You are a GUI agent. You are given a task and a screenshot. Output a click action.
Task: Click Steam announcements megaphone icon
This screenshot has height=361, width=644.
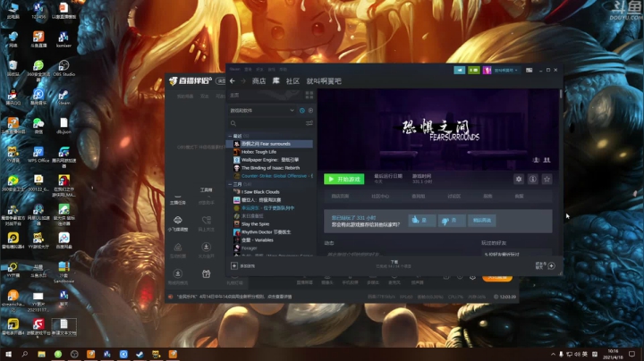pyautogui.click(x=459, y=71)
